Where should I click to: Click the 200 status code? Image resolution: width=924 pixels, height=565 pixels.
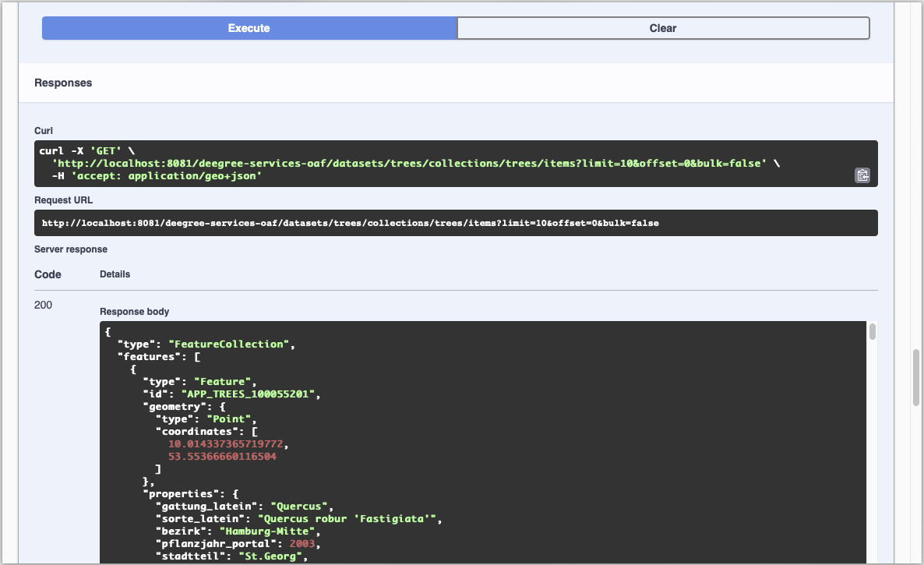tap(44, 305)
